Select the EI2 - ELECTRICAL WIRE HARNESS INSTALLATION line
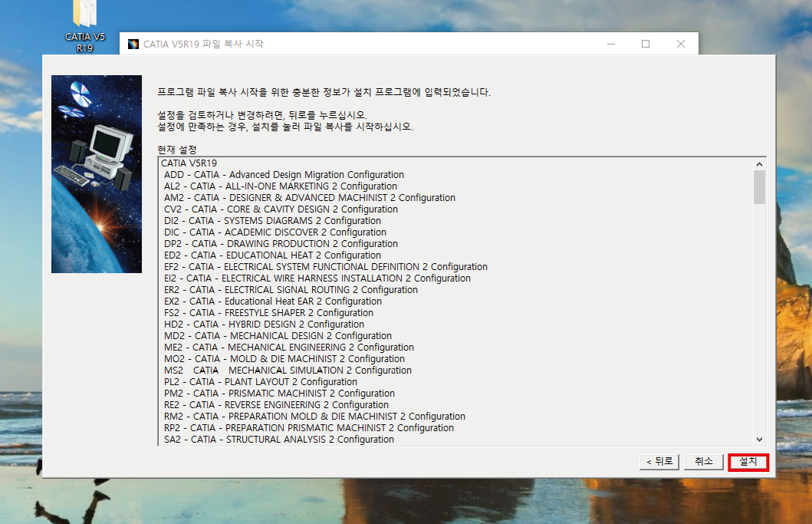This screenshot has height=524, width=812. coord(317,278)
